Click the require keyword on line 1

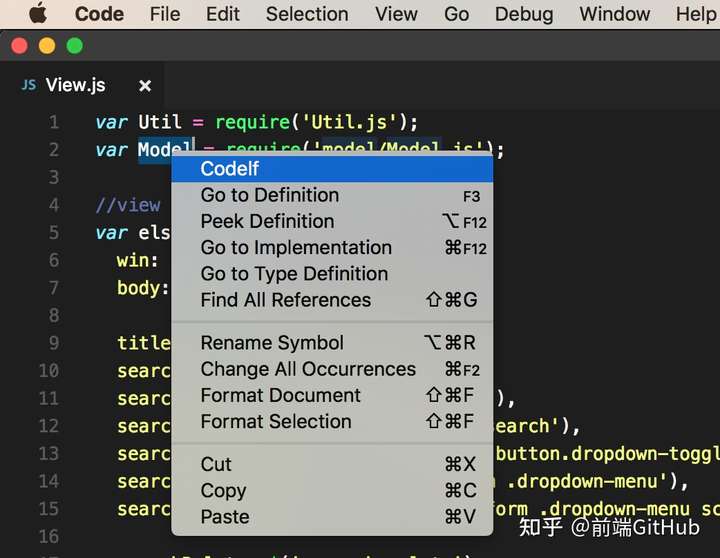click(253, 123)
